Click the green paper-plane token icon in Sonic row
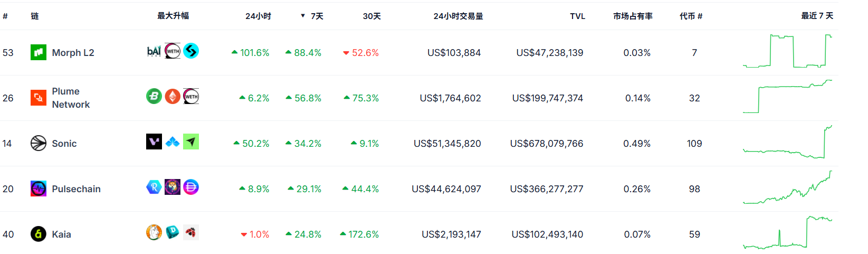 [191, 142]
